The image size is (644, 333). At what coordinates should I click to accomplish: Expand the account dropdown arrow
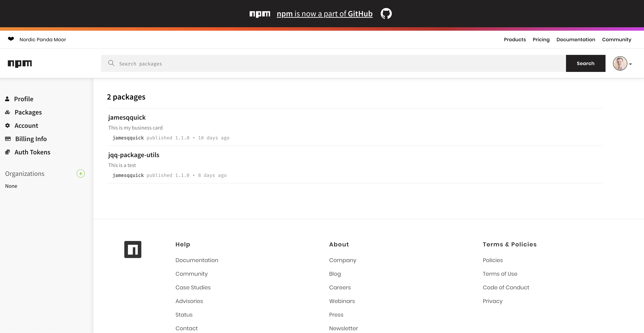point(630,64)
